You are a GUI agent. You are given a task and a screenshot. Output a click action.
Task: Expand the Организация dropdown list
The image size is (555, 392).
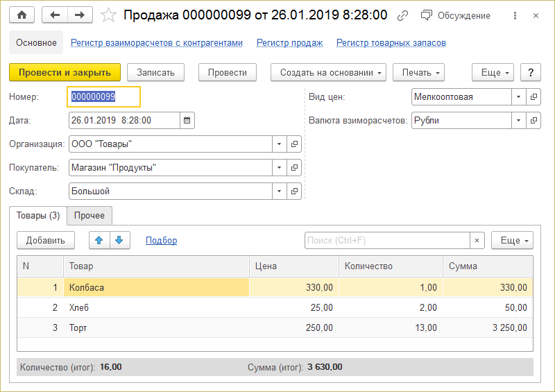[x=280, y=144]
